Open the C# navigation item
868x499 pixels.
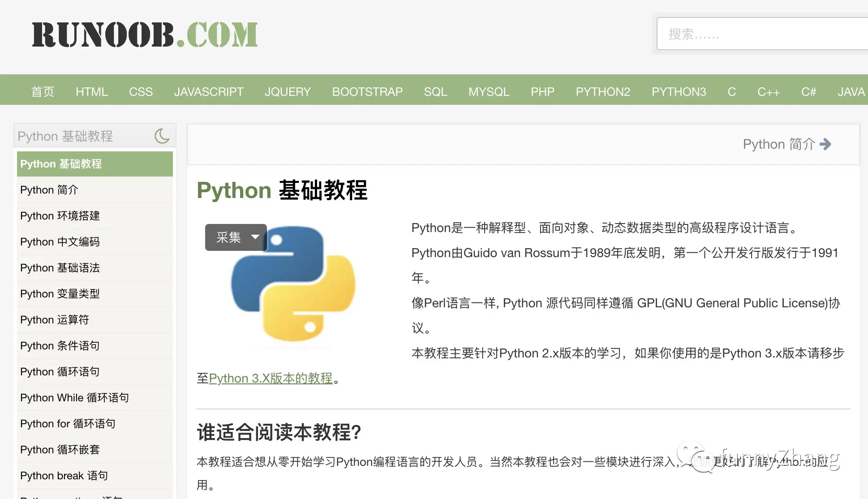808,92
